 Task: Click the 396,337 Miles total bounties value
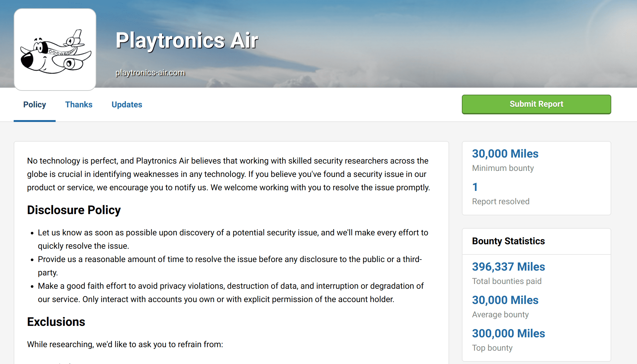pyautogui.click(x=508, y=267)
